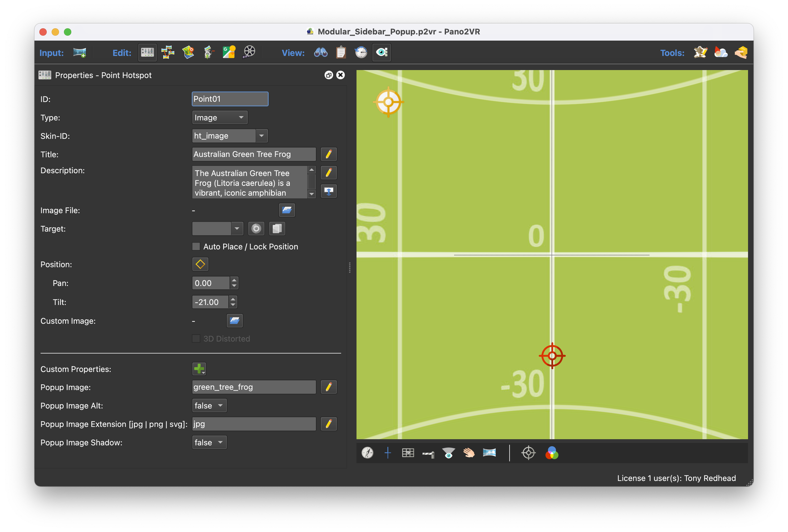Click the Input panorama add icon
The width and height of the screenshot is (788, 532).
tap(80, 53)
